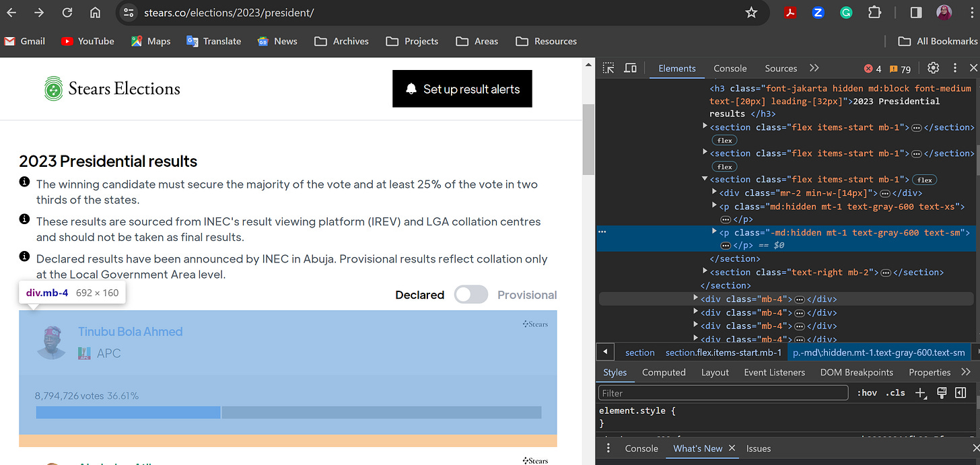Viewport: 980px width, 465px height.
Task: Toggle the device toolbar
Action: coord(631,68)
